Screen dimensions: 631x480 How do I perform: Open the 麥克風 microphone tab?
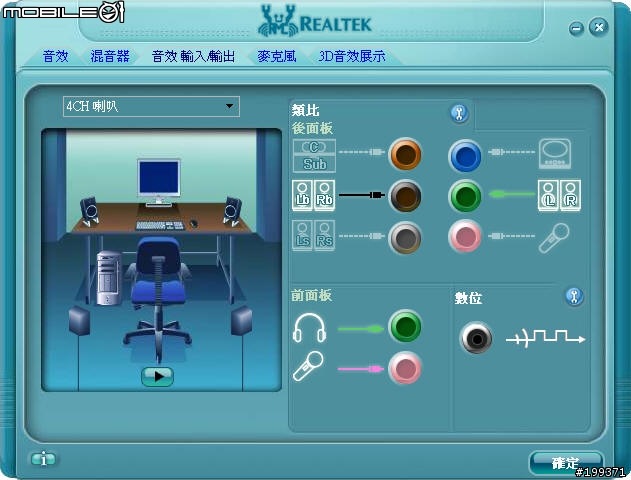[277, 56]
